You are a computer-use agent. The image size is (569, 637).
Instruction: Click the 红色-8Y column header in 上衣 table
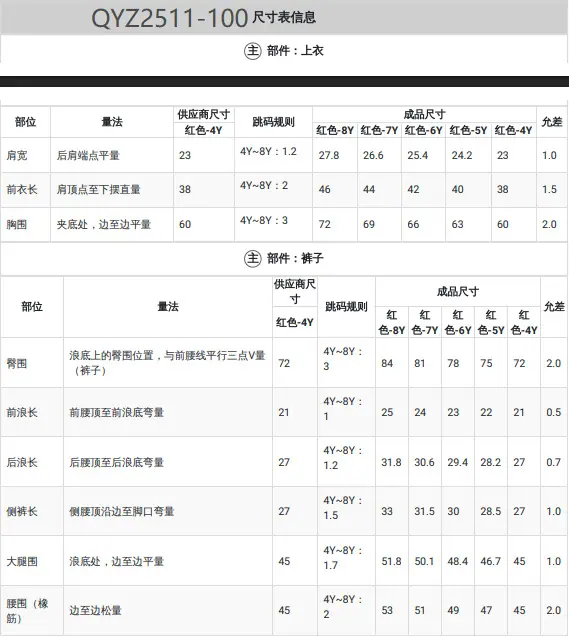[x=335, y=130]
